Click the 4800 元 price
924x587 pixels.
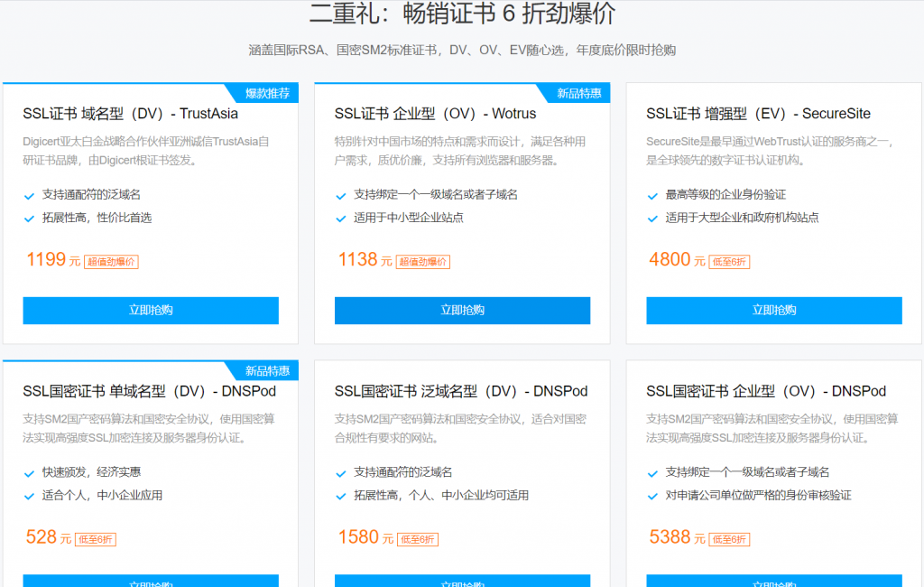pos(677,259)
